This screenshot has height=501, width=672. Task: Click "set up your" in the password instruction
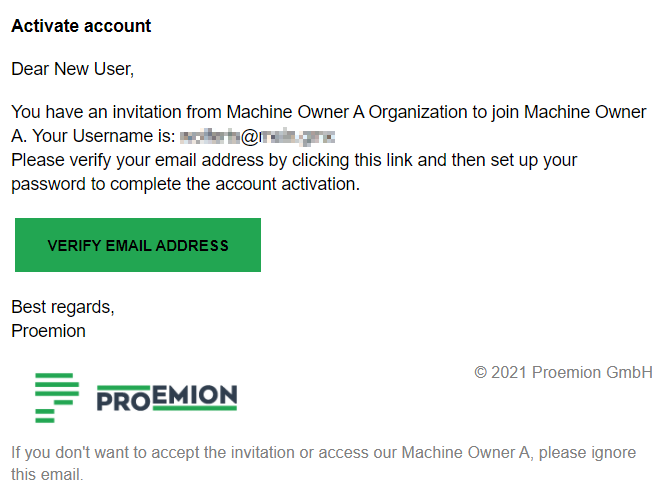(531, 160)
